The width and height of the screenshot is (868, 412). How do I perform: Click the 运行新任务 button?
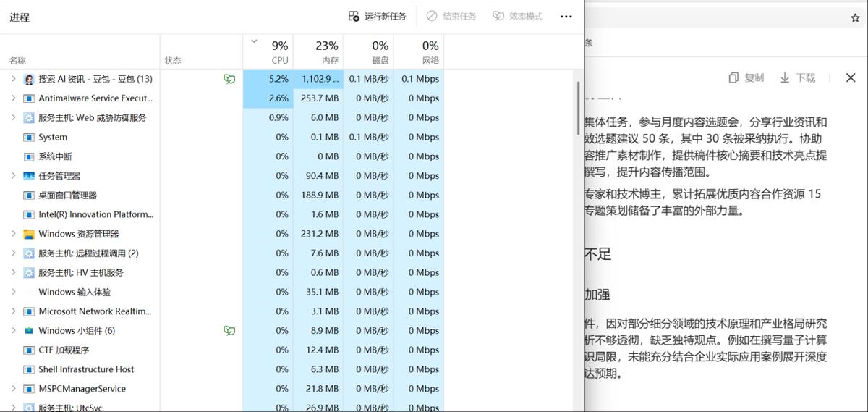[378, 16]
